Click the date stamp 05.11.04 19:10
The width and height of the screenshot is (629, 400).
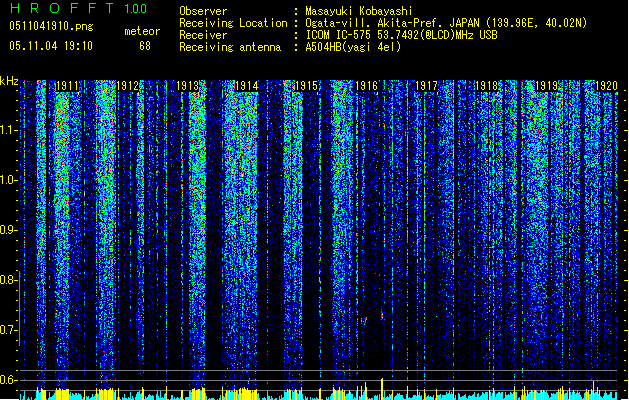(51, 46)
